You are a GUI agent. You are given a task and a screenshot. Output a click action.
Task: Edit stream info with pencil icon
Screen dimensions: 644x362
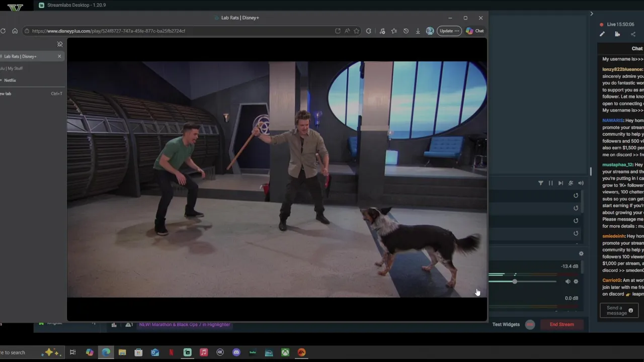(x=602, y=34)
